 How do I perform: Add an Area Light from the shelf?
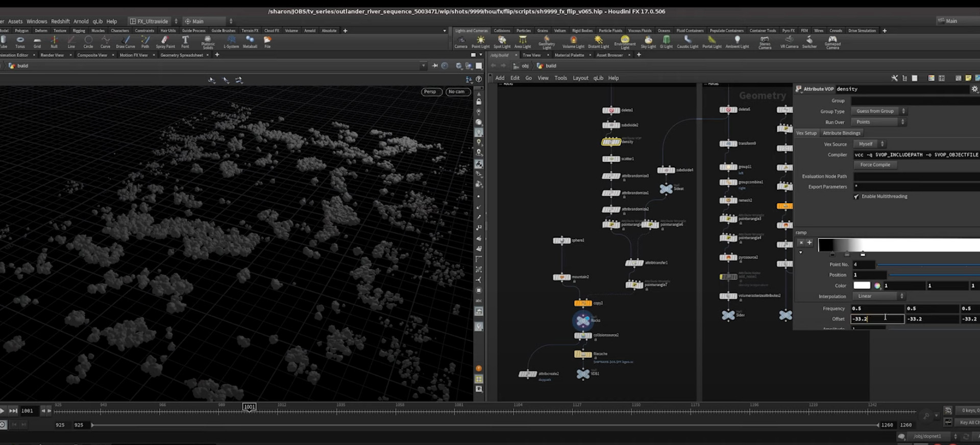point(523,42)
